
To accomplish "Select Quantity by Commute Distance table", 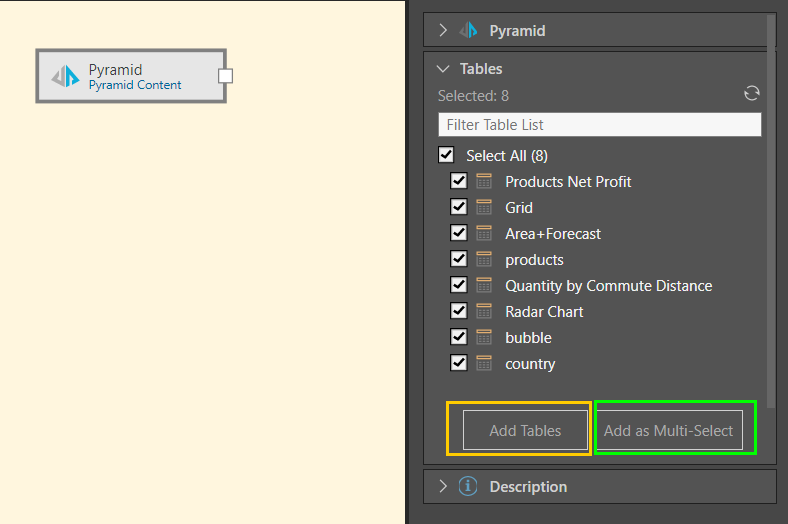I will point(459,286).
